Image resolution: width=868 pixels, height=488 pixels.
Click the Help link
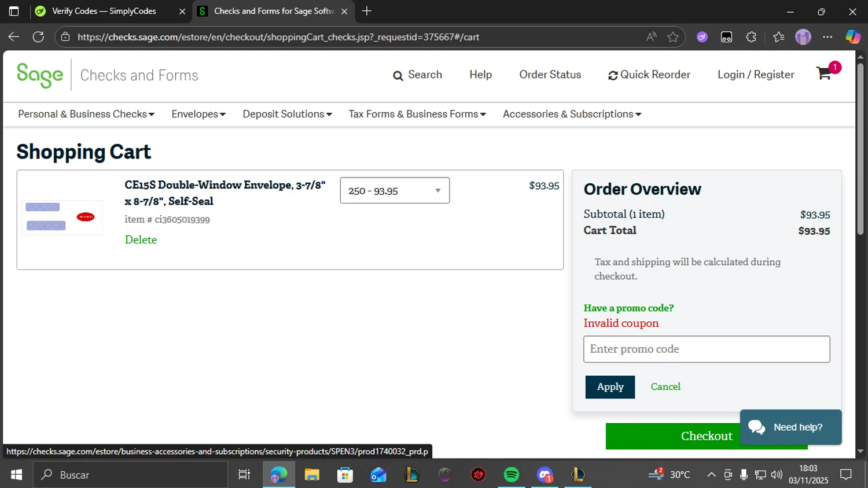coord(480,75)
